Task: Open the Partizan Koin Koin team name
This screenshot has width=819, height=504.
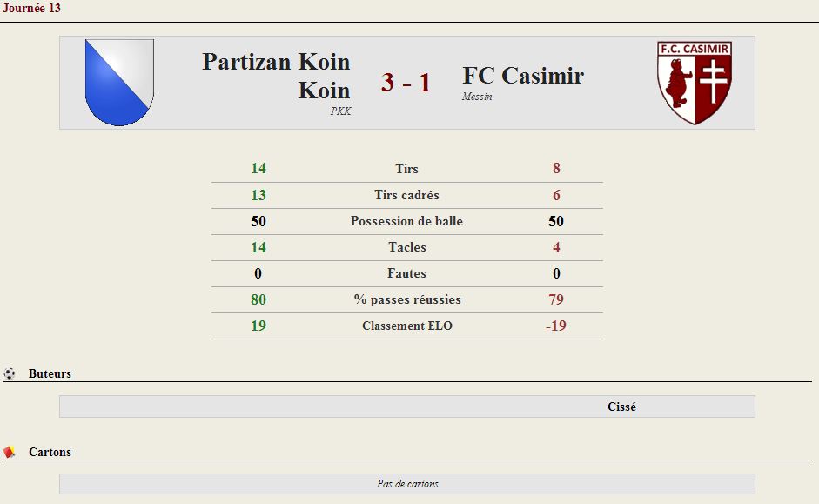Action: click(276, 76)
